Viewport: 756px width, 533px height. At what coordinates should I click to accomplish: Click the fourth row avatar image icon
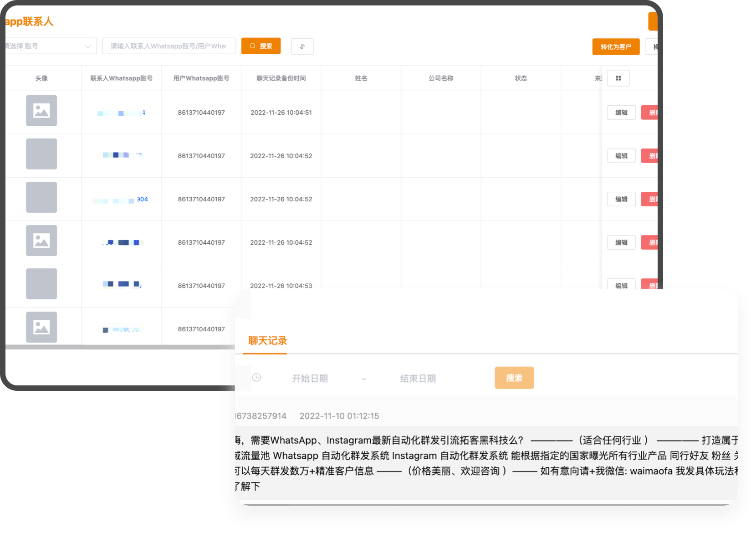tap(41, 241)
